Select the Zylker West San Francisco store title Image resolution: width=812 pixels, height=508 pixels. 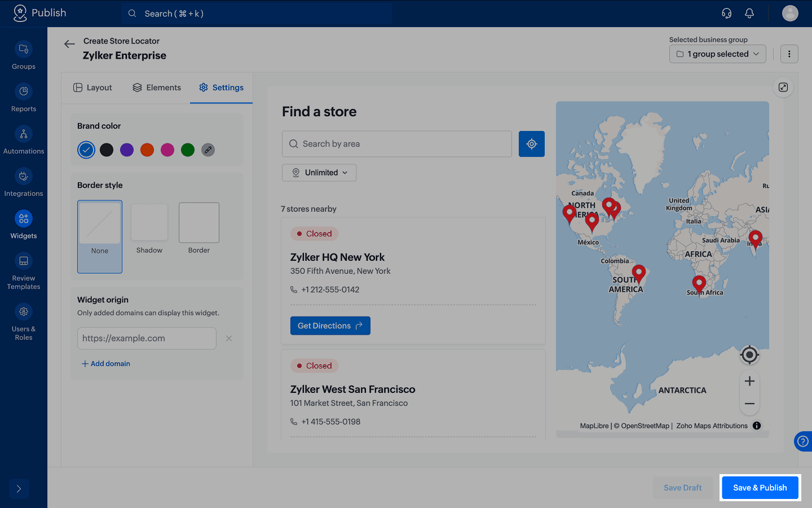(x=353, y=389)
